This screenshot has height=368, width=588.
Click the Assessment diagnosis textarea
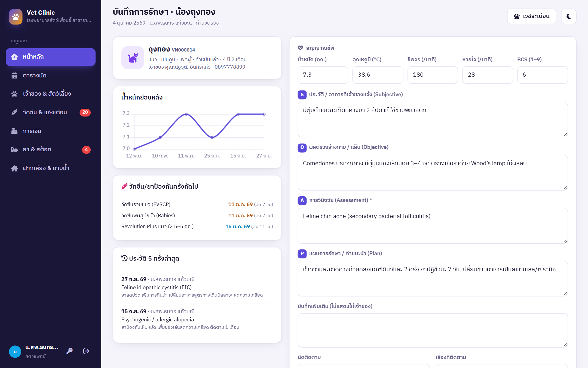pyautogui.click(x=433, y=226)
